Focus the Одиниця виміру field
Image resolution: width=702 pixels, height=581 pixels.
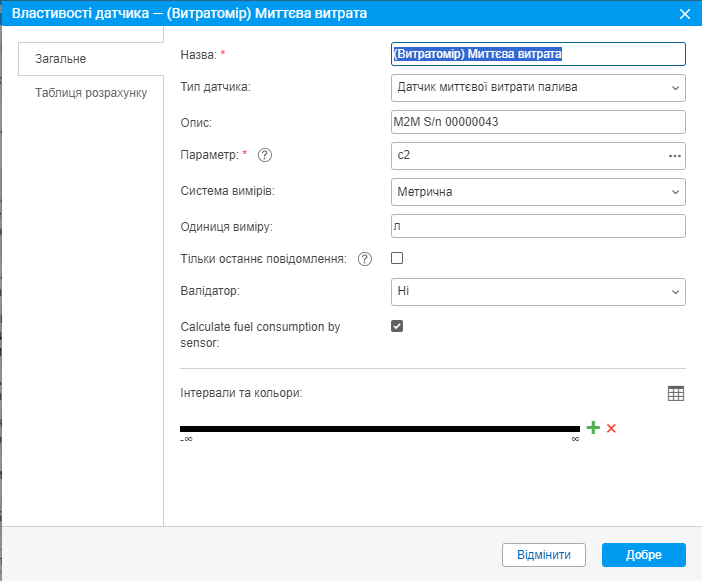point(538,226)
